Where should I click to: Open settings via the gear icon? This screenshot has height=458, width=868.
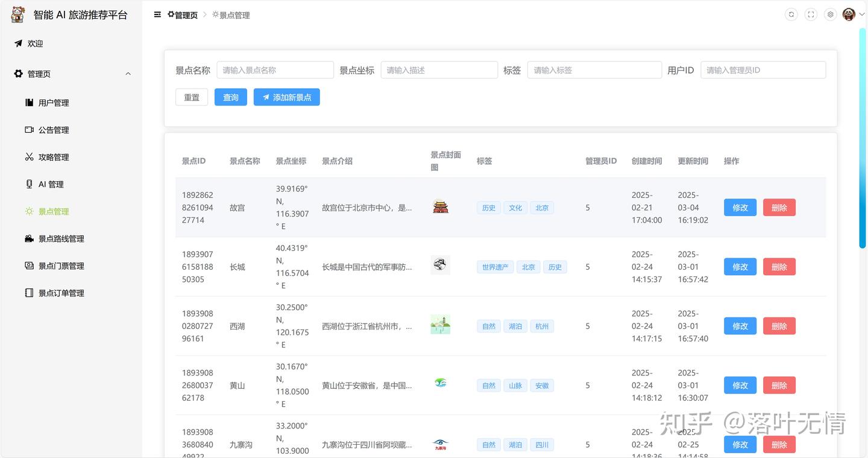tap(830, 14)
